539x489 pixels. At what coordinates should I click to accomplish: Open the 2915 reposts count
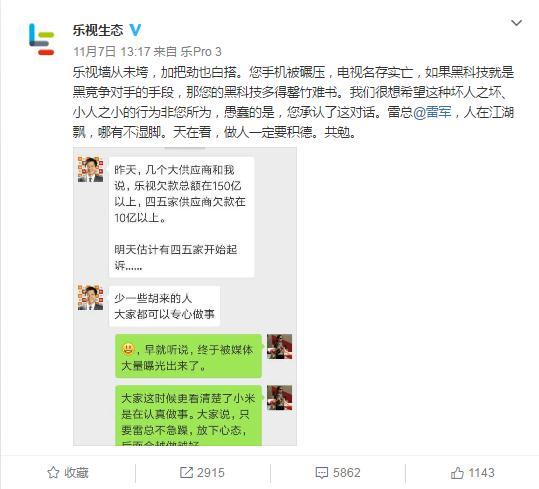click(x=211, y=473)
